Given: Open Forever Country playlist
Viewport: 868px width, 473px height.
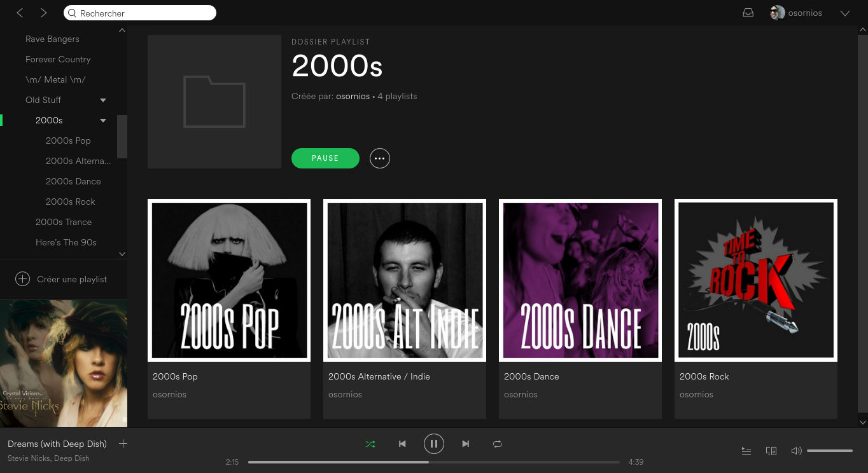Looking at the screenshot, I should tap(58, 59).
